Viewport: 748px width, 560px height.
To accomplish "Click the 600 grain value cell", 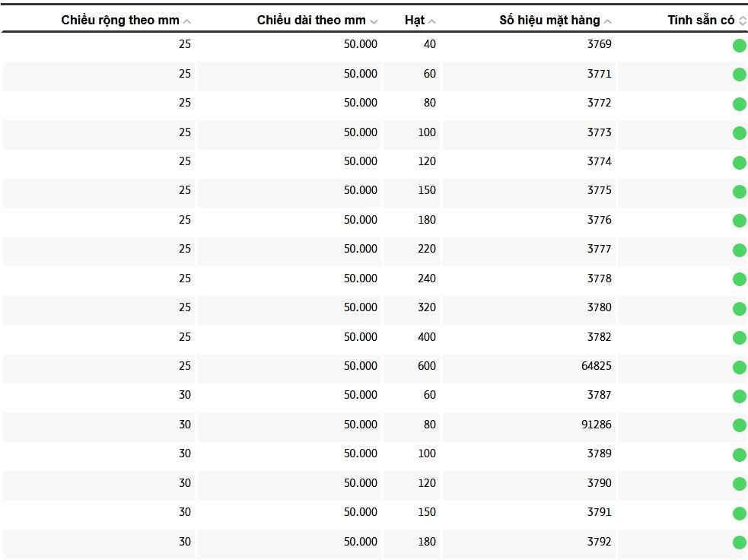I will tap(426, 366).
